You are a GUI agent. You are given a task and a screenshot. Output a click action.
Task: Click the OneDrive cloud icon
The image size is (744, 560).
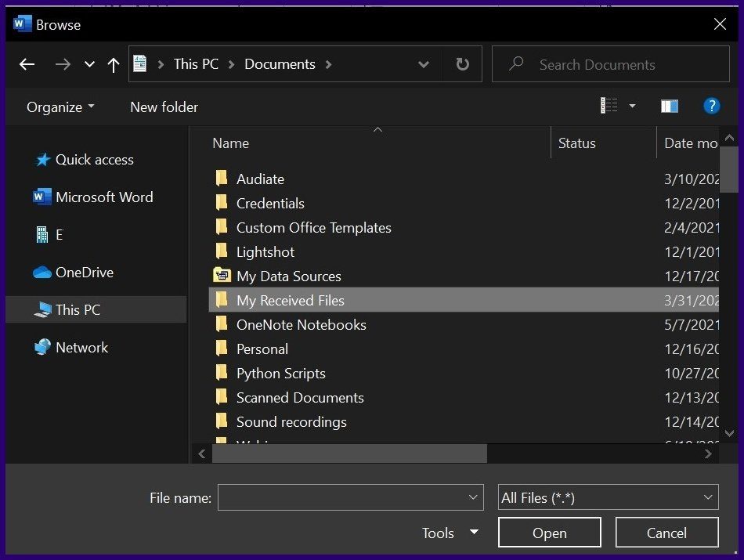coord(42,273)
